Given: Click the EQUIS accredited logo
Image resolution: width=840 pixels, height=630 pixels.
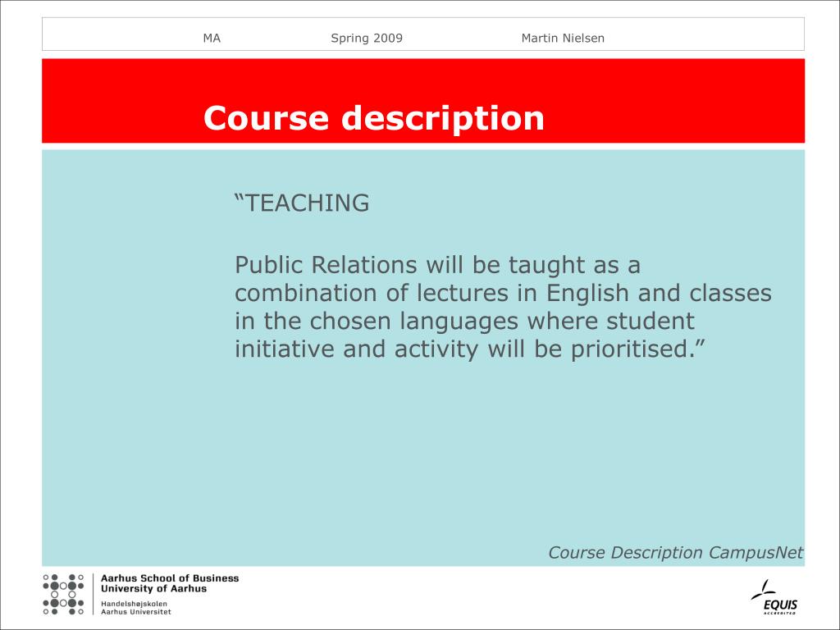Looking at the screenshot, I should pos(774,597).
